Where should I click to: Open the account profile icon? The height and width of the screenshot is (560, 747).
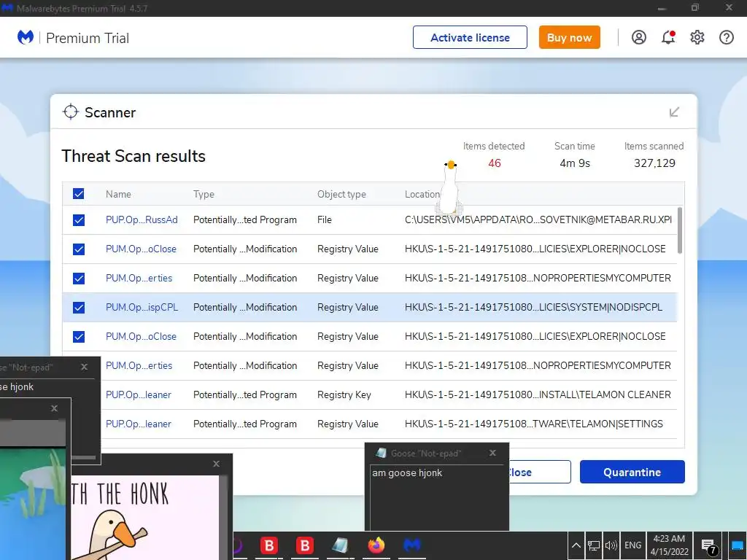click(x=639, y=37)
